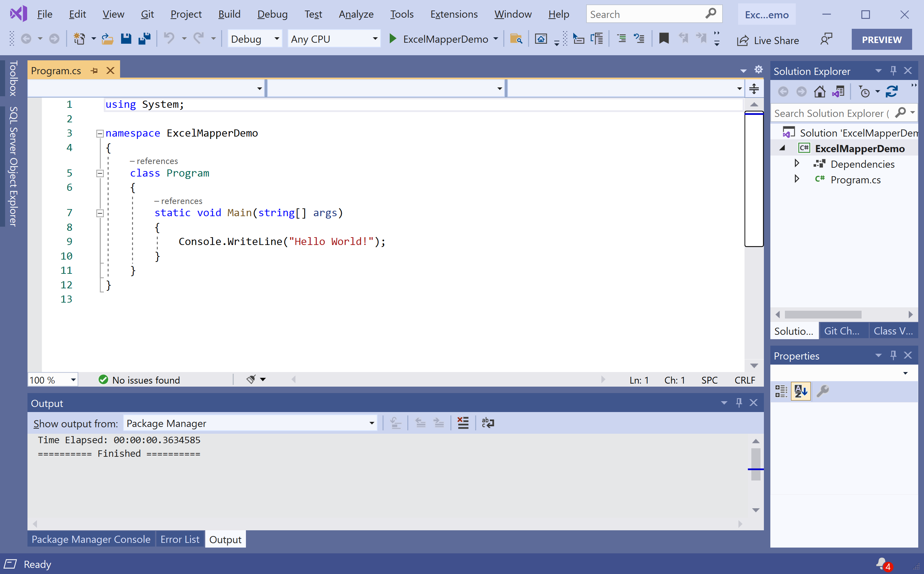
Task: Open the Extensions menu
Action: click(454, 15)
